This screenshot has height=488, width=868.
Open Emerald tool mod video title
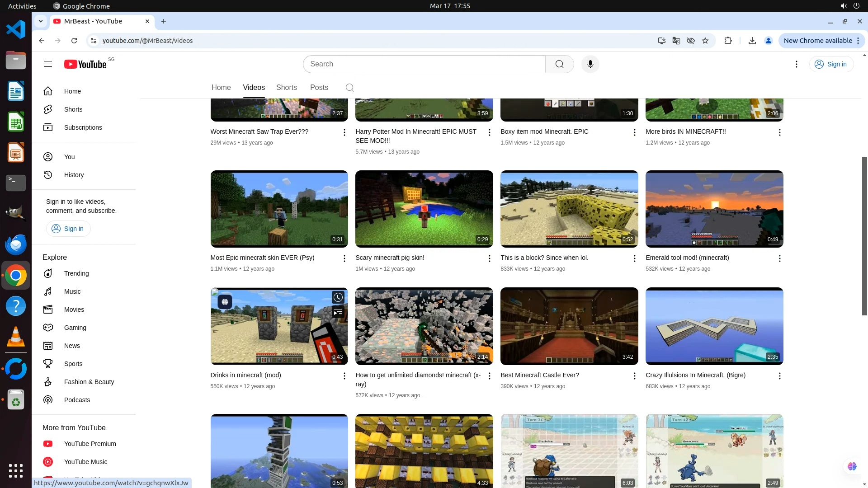click(687, 258)
